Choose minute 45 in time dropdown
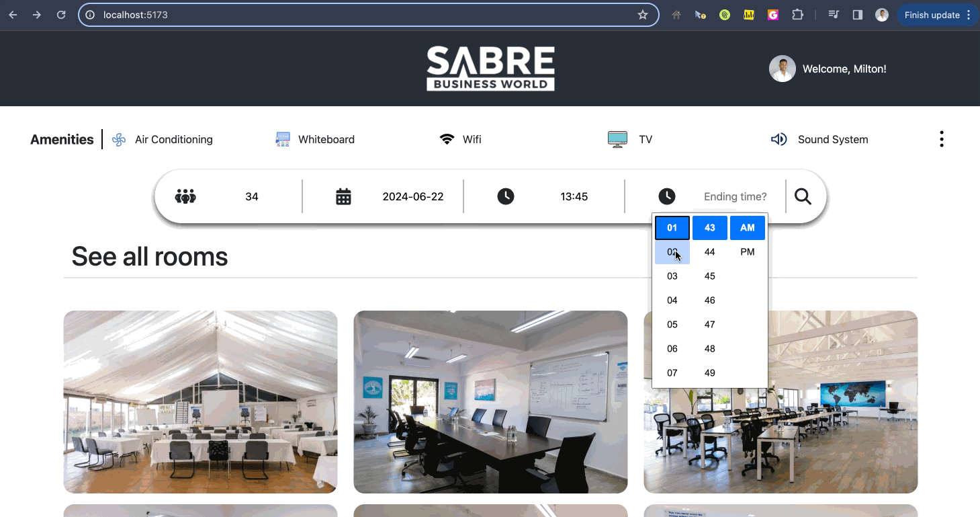 tap(709, 276)
